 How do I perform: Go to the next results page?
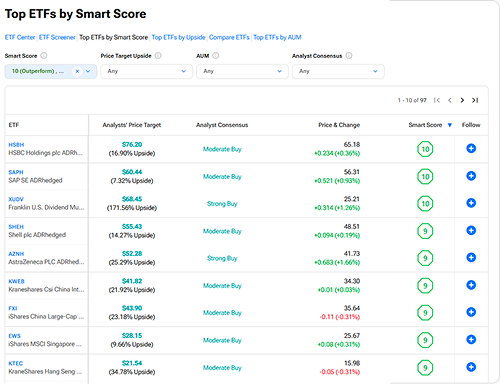point(462,100)
